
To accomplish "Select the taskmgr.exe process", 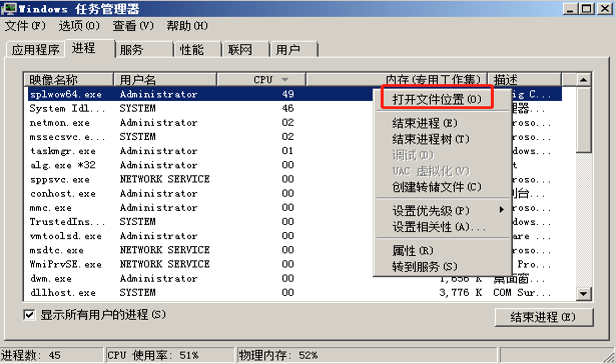I will pos(62,151).
